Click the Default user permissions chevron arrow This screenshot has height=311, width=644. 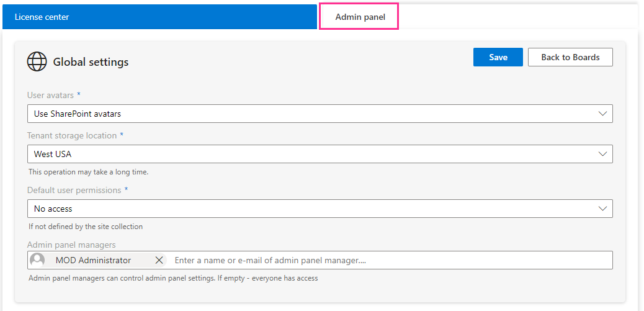602,209
